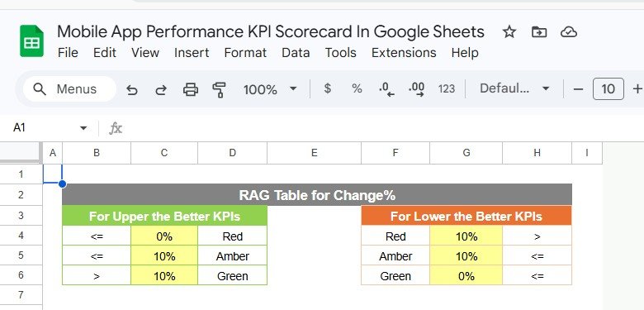644x310 pixels.
Task: Open the Default font dropdown
Action: [514, 88]
